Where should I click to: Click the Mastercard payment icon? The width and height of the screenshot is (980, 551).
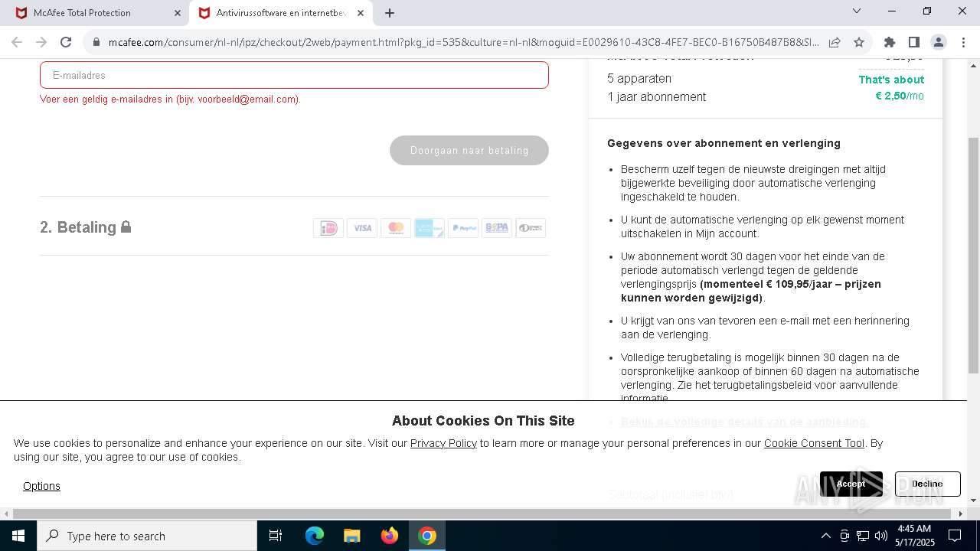[x=396, y=228]
